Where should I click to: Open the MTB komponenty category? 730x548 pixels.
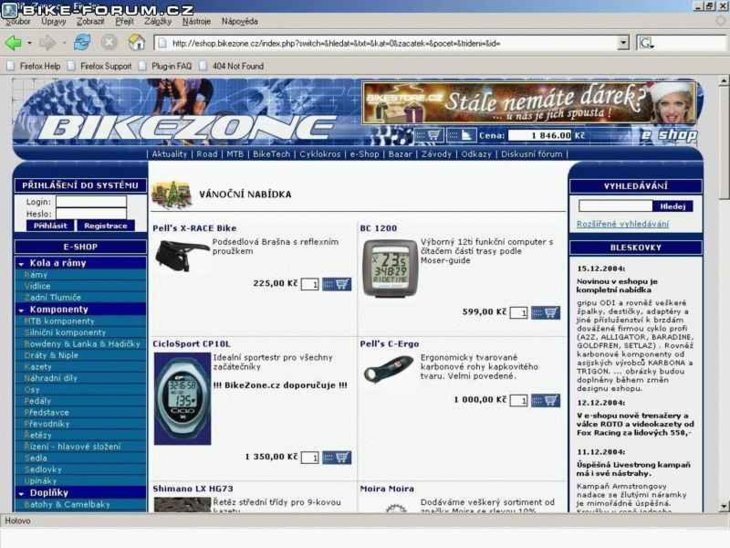pos(59,321)
